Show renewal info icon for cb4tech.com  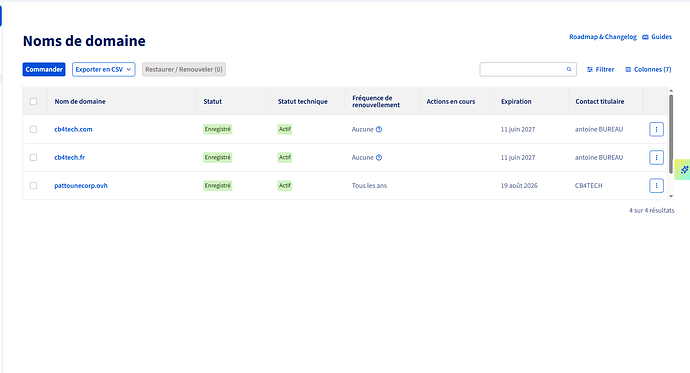point(379,129)
